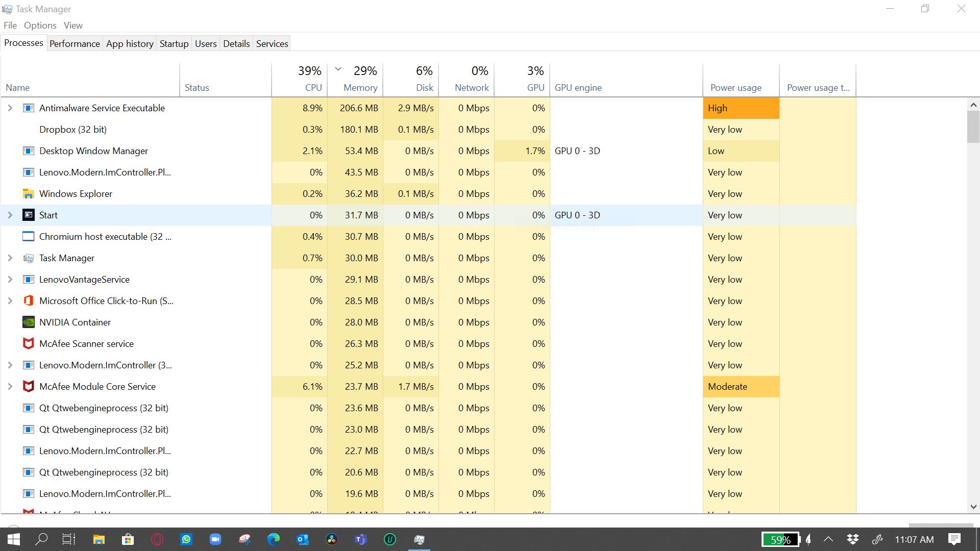Open Microsoft Teams from the taskbar
This screenshot has height=551, width=980.
point(361,539)
